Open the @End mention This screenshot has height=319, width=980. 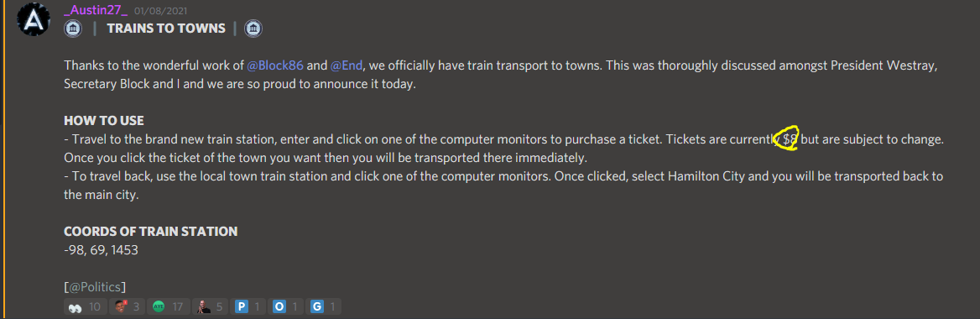click(x=346, y=65)
